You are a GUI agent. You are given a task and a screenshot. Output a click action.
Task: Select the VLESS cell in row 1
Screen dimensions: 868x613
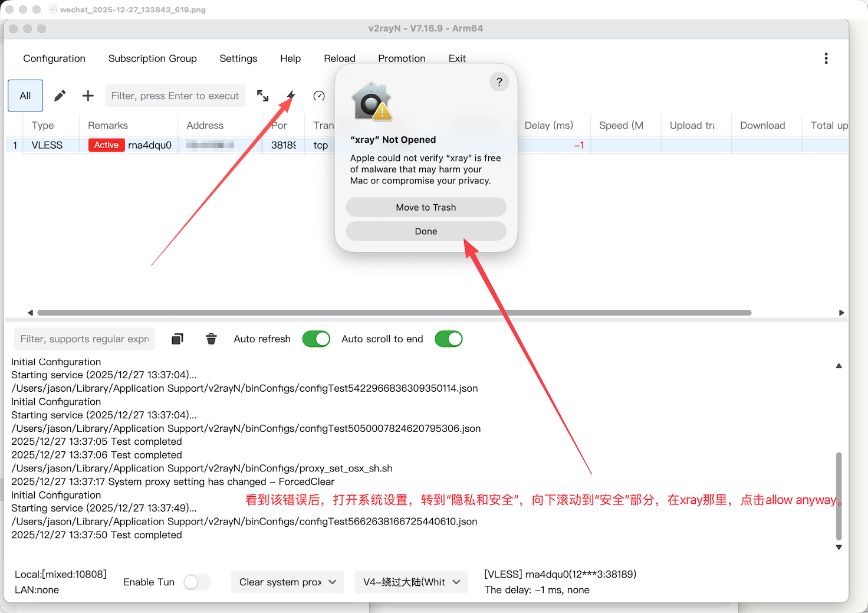(x=47, y=145)
